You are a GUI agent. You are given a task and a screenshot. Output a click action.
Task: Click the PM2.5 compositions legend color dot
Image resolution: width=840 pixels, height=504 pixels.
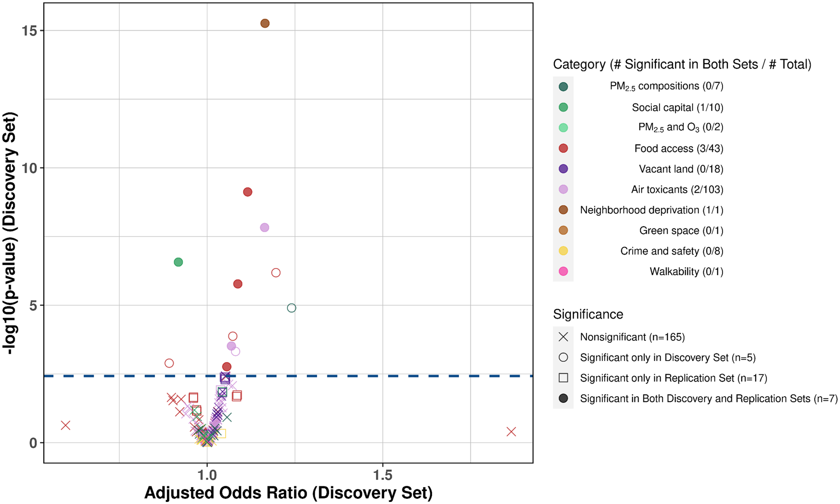click(x=563, y=87)
